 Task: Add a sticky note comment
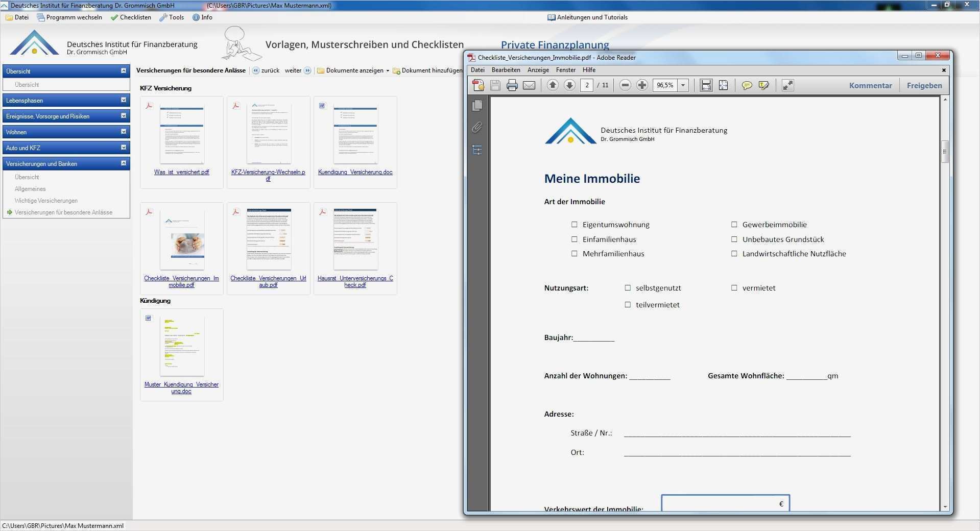(747, 85)
